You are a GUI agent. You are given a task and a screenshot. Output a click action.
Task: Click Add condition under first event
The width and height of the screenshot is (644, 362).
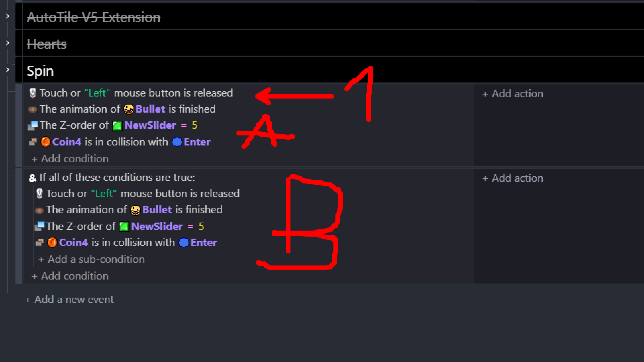(x=70, y=159)
